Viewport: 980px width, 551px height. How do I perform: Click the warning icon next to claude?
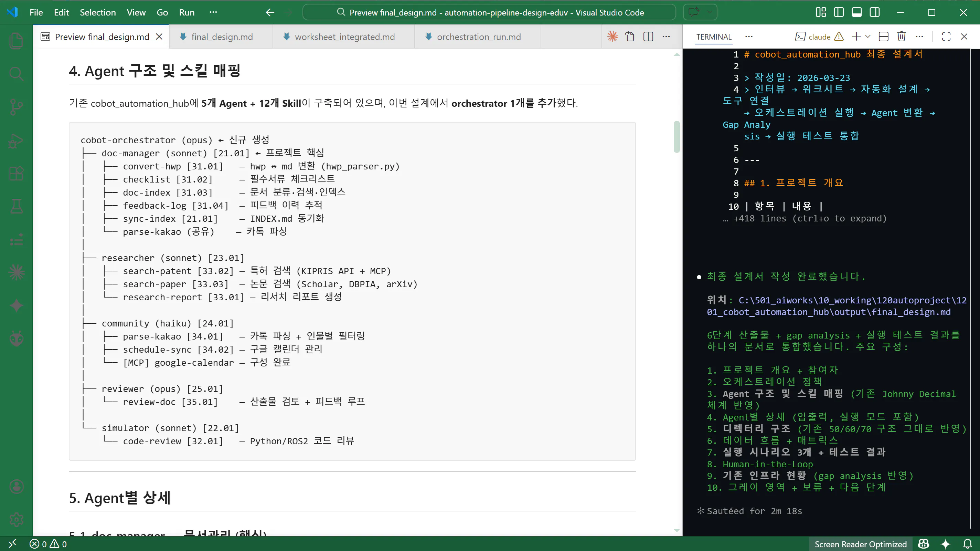pyautogui.click(x=839, y=37)
